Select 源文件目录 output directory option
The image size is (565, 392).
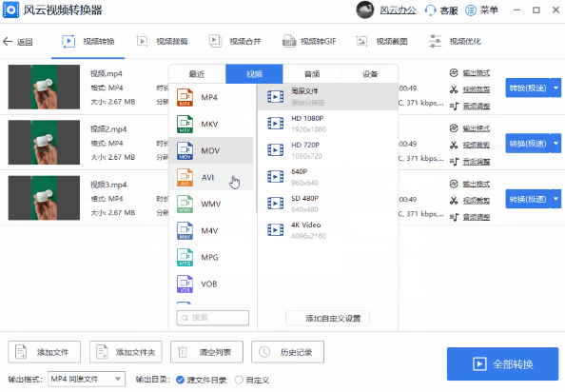point(201,380)
